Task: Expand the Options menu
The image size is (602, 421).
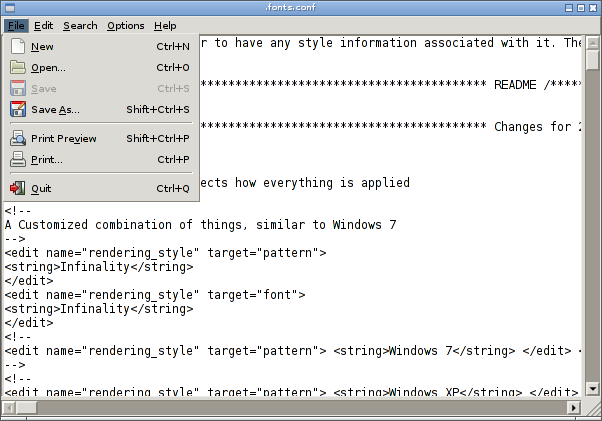Action: pyautogui.click(x=125, y=25)
